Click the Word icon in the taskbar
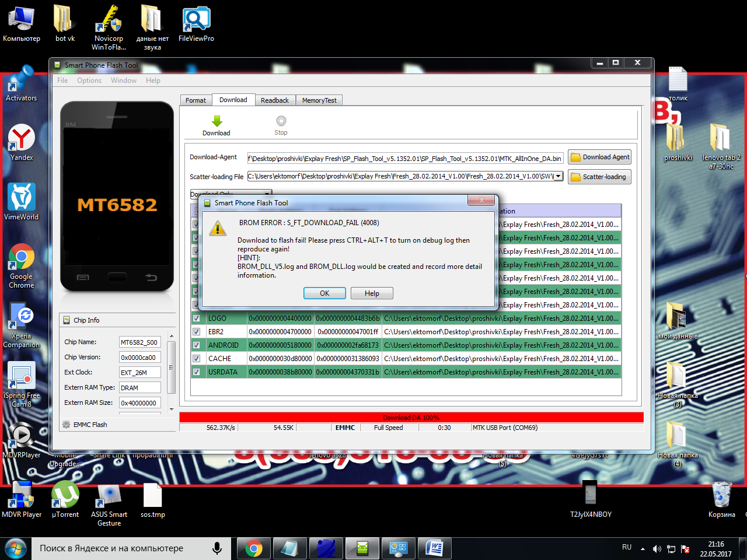Screen dimensions: 747x560 tap(434, 548)
